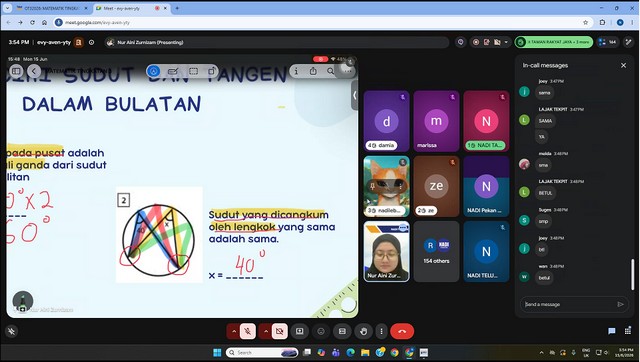Click the Send a message input field
The image size is (640, 362).
point(570,304)
